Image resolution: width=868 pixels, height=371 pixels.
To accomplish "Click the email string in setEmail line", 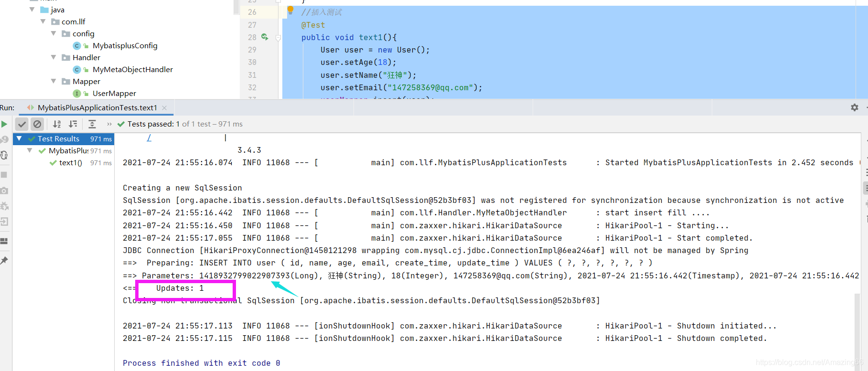I will [430, 88].
